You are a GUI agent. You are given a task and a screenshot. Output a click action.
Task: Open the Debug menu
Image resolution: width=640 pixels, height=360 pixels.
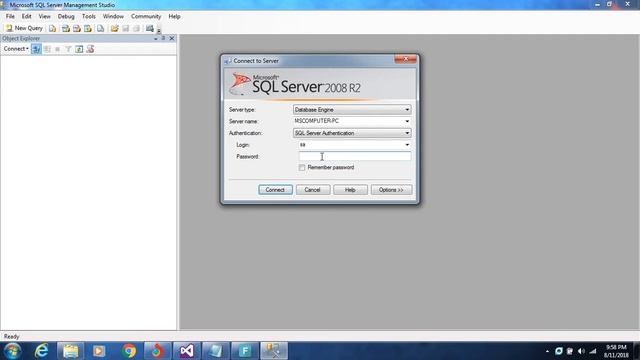[x=66, y=16]
